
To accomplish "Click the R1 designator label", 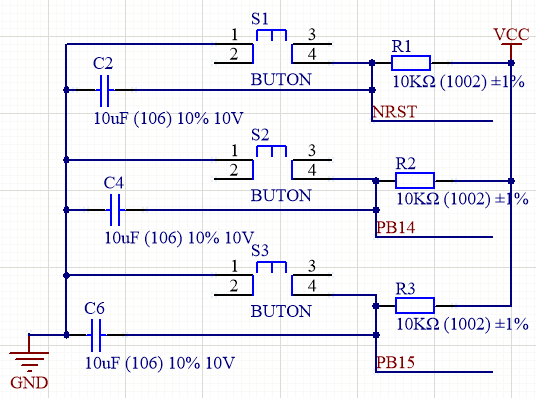I will [401, 46].
